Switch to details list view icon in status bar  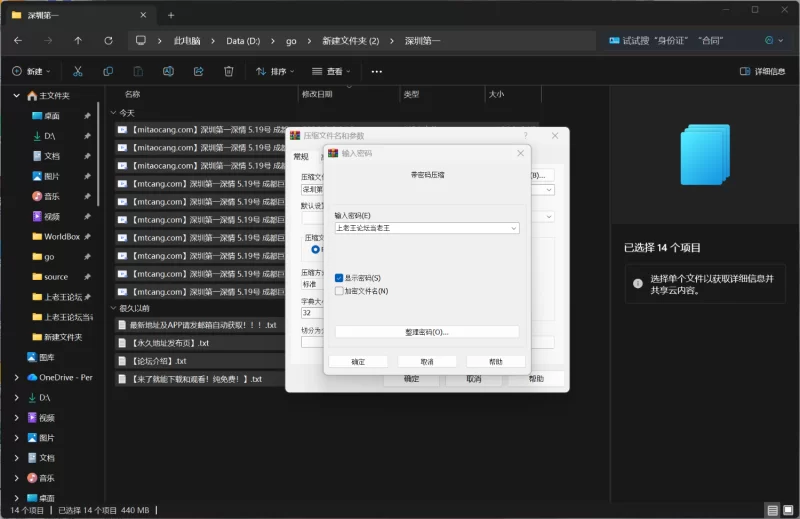pos(772,510)
